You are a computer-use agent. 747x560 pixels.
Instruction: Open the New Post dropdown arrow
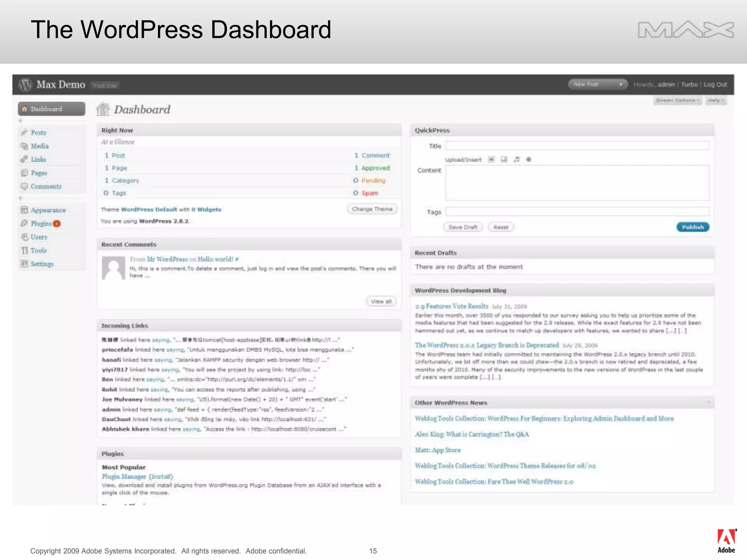621,85
